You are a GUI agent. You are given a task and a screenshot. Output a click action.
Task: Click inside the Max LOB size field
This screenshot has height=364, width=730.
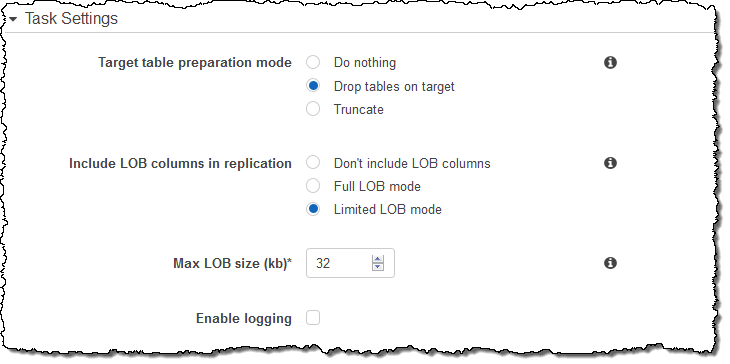click(338, 263)
